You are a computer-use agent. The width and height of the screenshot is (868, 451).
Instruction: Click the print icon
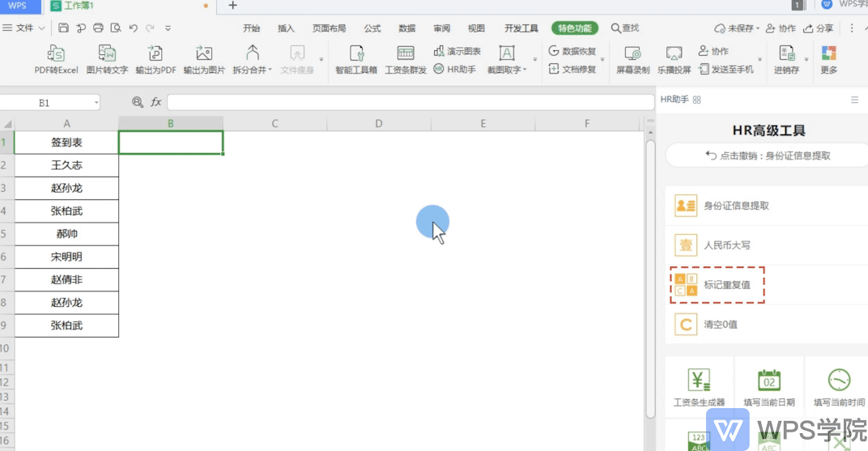point(98,28)
